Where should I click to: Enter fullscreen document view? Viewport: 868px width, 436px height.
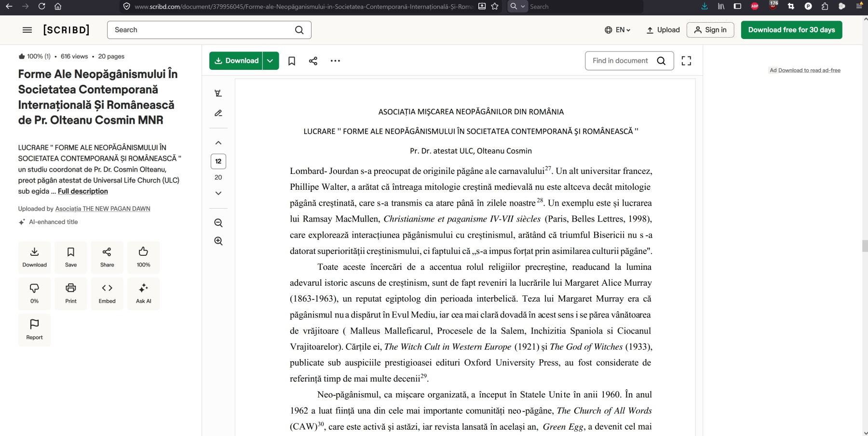pos(686,61)
